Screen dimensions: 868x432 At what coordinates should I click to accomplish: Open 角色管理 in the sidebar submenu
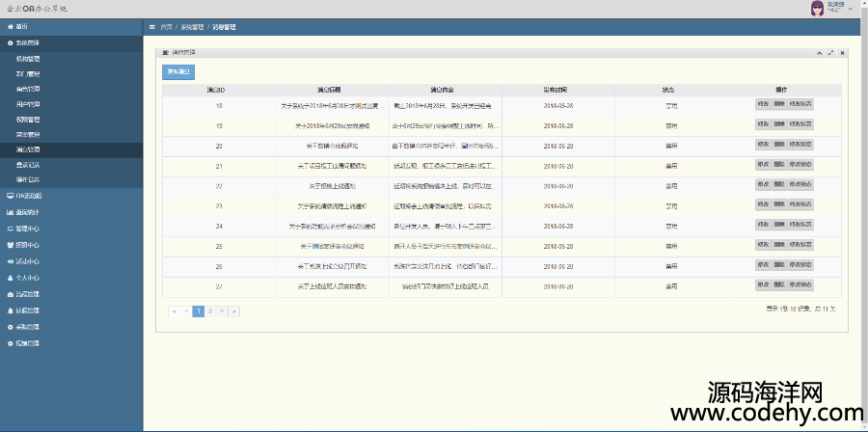[x=71, y=89]
